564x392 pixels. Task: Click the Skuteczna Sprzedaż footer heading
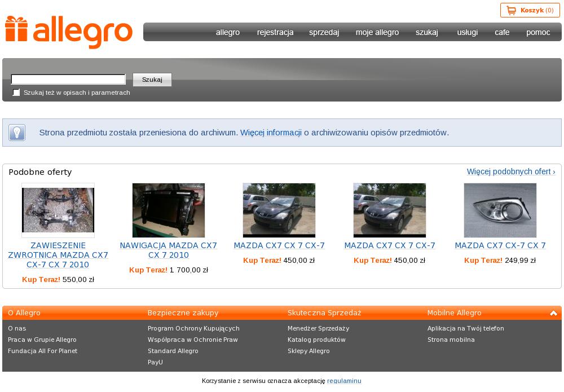click(324, 313)
